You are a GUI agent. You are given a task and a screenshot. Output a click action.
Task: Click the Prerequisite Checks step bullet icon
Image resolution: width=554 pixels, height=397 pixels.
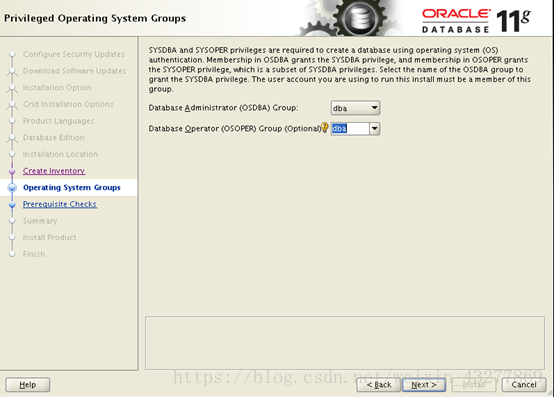(12, 205)
